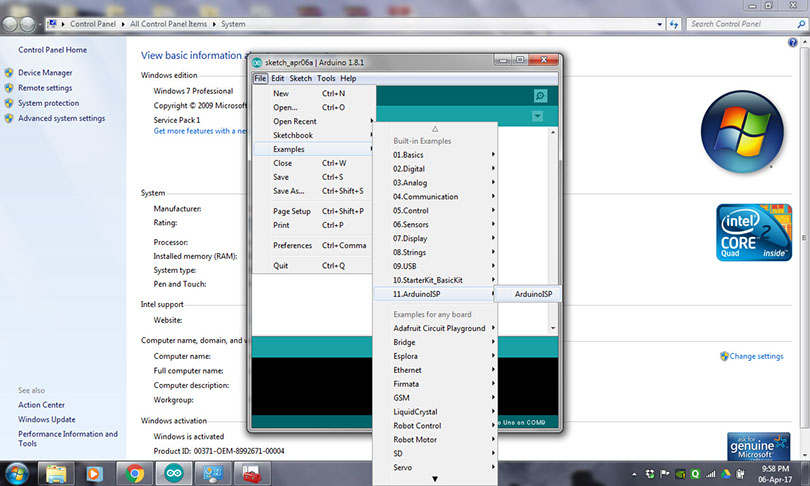Click the Control Panel taskbar icon
810x486 pixels.
click(x=213, y=473)
